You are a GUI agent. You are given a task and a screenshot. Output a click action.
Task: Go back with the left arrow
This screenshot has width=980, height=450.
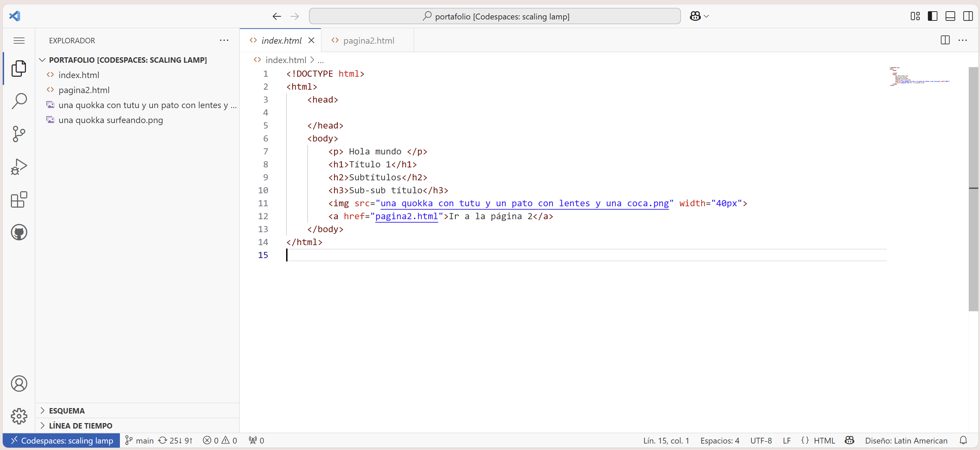point(277,16)
